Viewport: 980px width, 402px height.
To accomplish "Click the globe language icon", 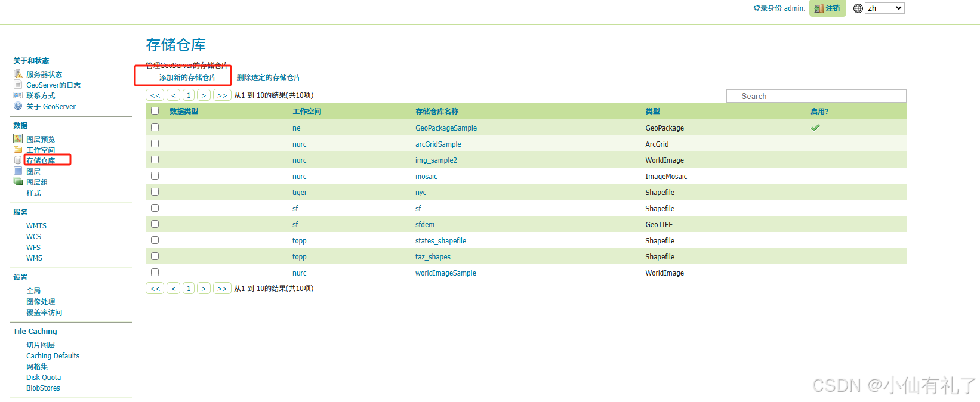I will click(x=858, y=8).
